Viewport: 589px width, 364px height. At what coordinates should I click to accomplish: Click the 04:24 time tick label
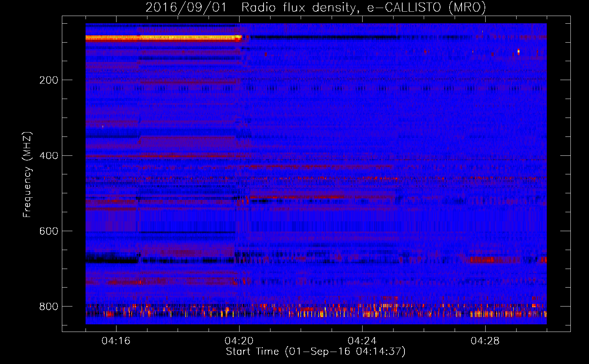pos(362,341)
